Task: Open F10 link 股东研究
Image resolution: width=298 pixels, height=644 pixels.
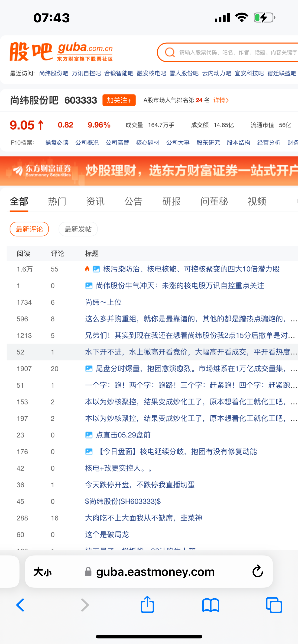Action: point(208,143)
